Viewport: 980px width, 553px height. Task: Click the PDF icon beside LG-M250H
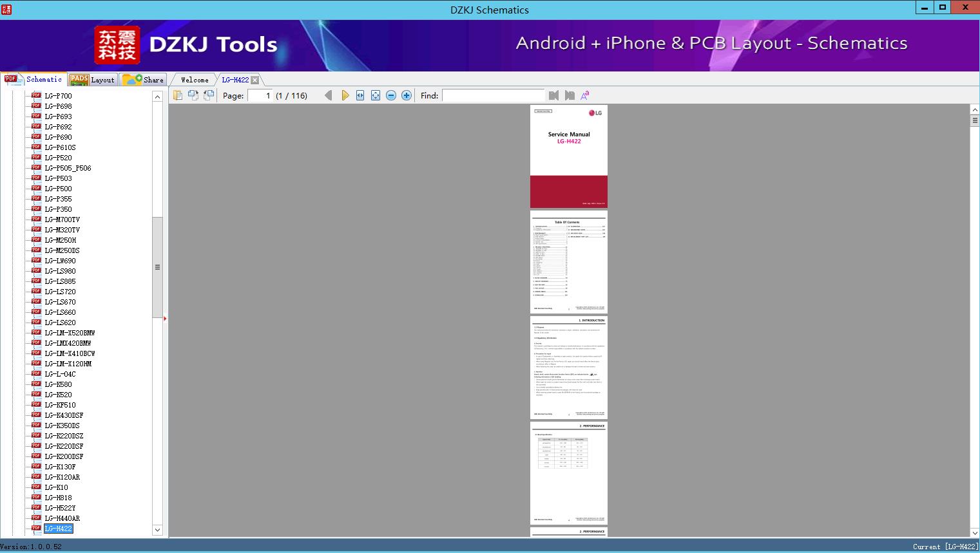coord(36,240)
